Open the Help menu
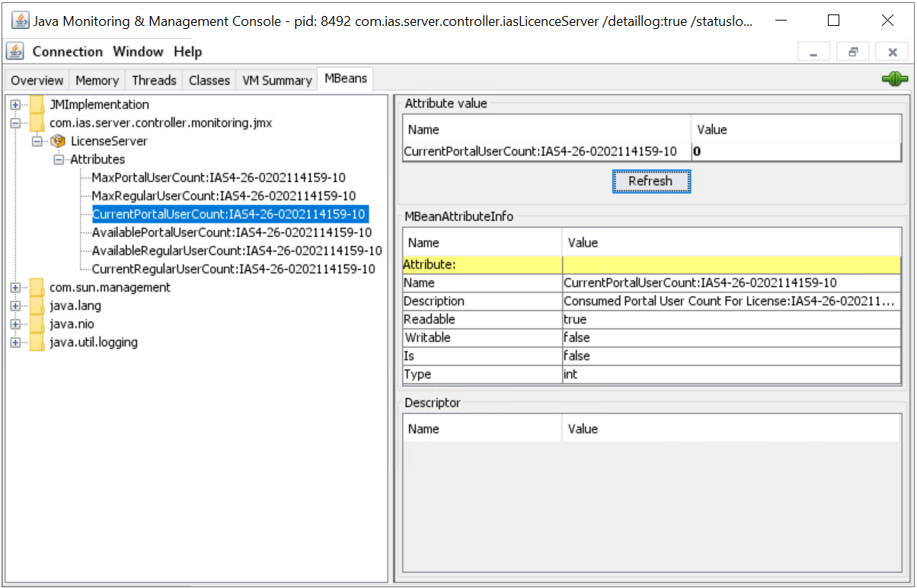The height and width of the screenshot is (588, 917). click(187, 52)
